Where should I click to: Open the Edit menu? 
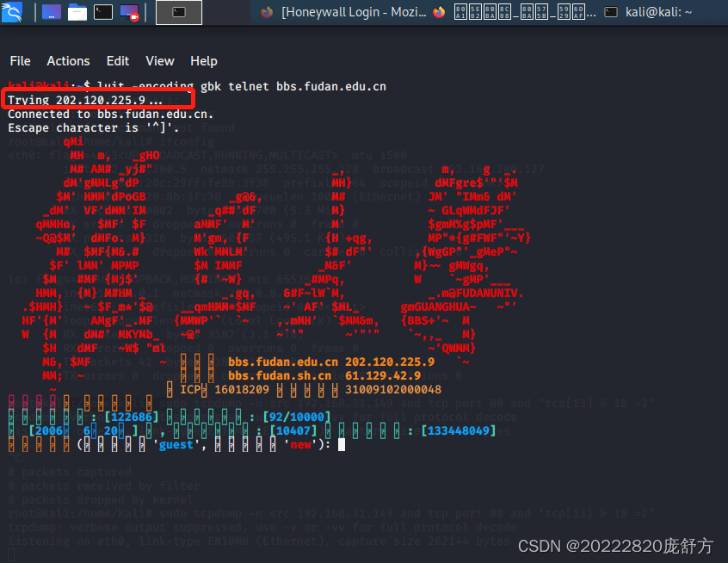[118, 61]
